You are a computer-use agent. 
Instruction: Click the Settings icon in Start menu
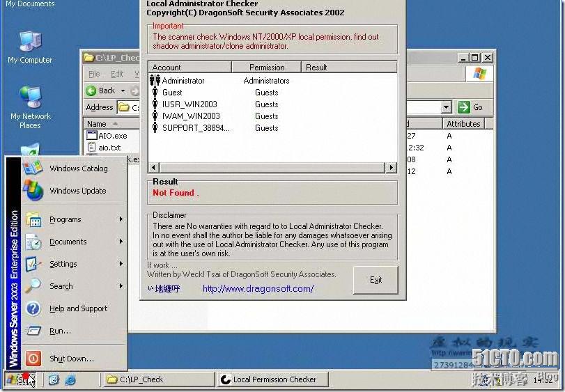pos(33,264)
